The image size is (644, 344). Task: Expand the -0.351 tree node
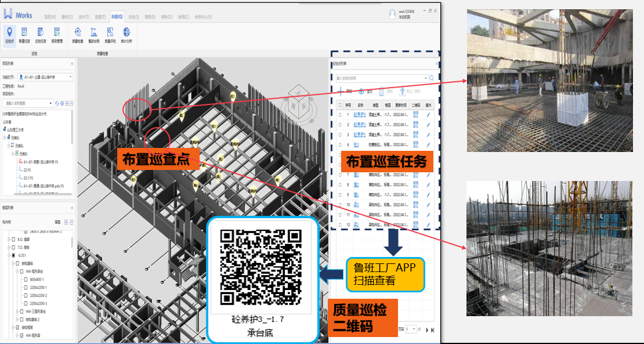point(9,255)
